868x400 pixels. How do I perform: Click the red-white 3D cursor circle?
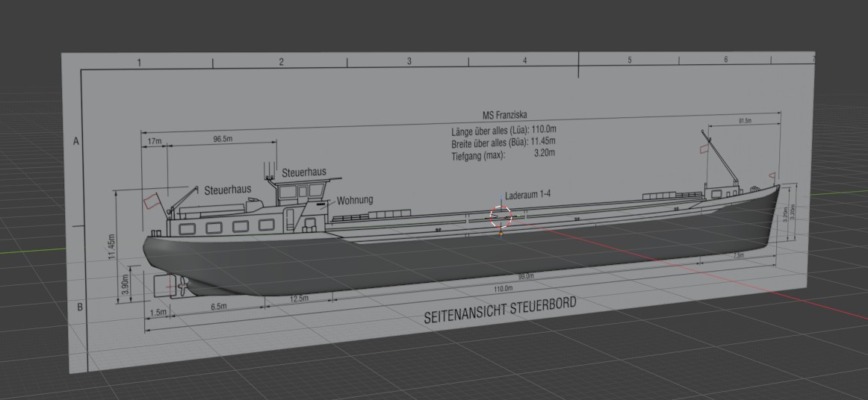tap(501, 217)
